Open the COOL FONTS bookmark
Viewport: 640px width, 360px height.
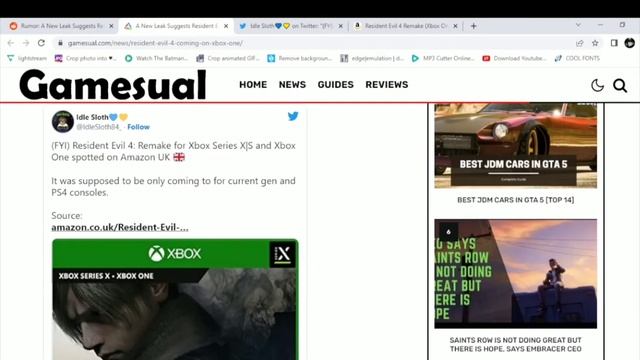tap(577, 58)
